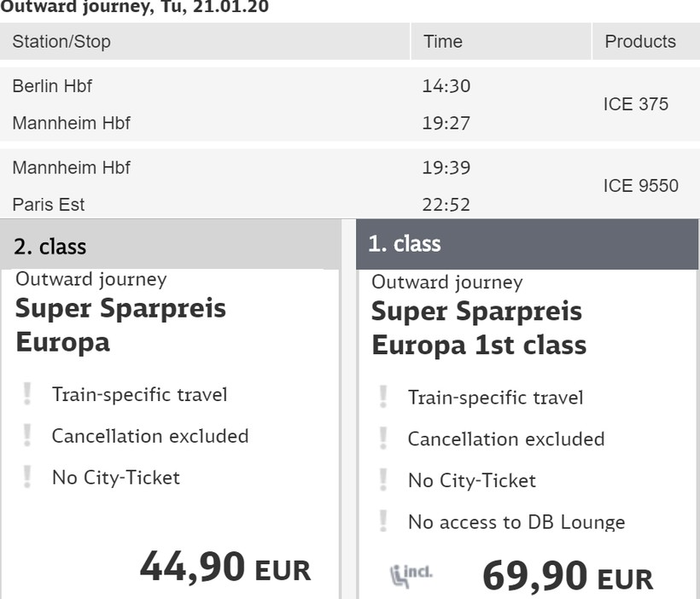
Task: Open the ICE 9550 train details
Action: pyautogui.click(x=640, y=186)
